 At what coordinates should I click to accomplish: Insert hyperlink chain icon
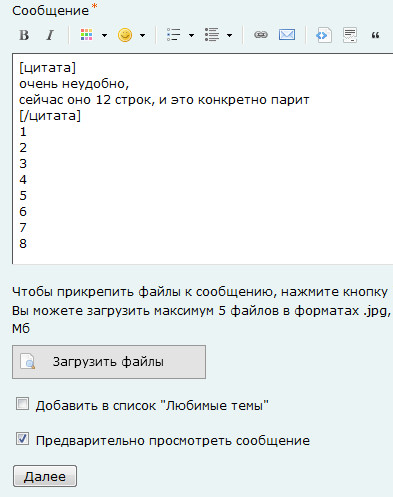pyautogui.click(x=261, y=35)
